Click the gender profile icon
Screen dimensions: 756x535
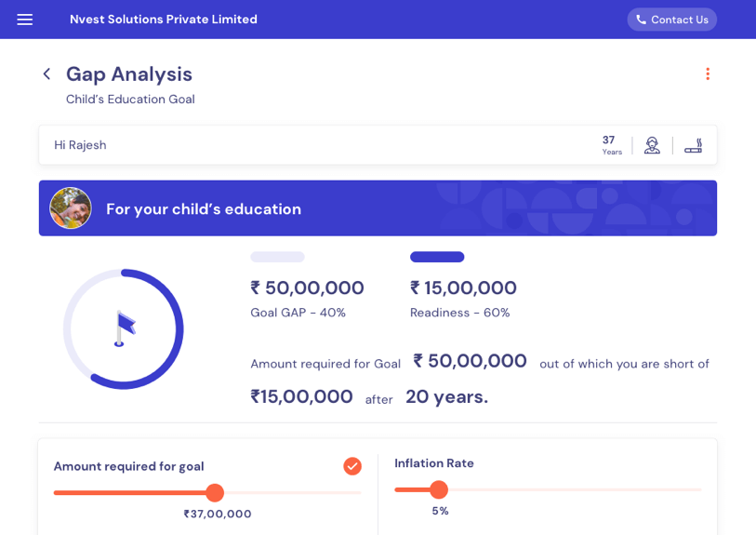[652, 145]
